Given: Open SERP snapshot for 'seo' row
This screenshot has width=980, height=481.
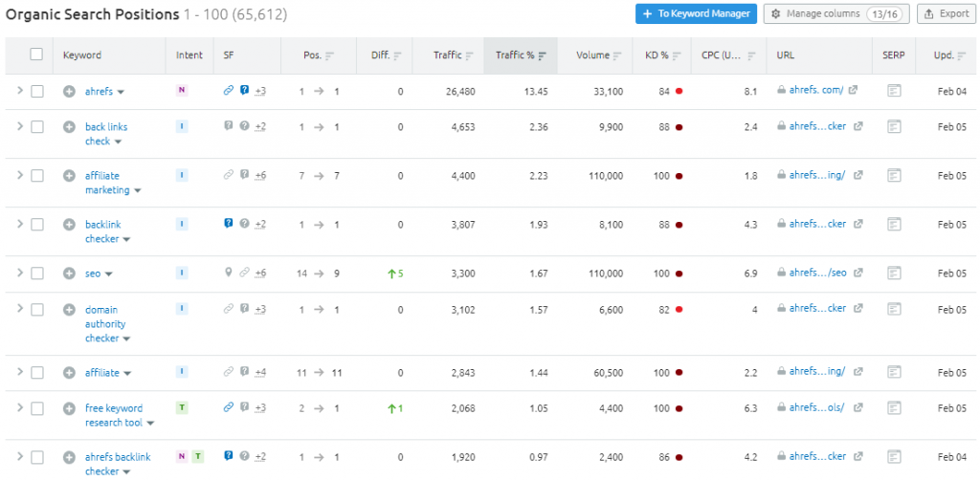Looking at the screenshot, I should [895, 273].
